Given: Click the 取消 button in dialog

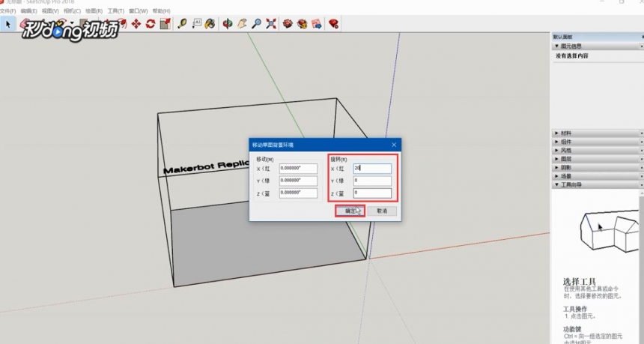Looking at the screenshot, I should pos(382,211).
